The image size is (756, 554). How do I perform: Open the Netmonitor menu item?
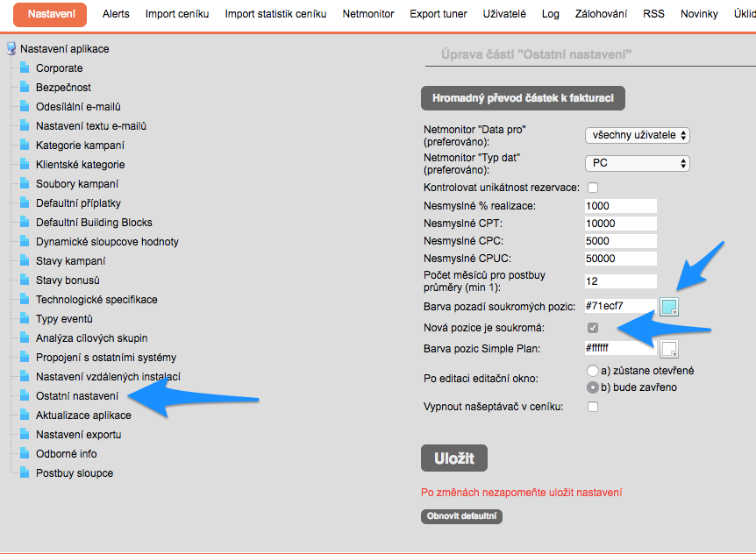367,14
